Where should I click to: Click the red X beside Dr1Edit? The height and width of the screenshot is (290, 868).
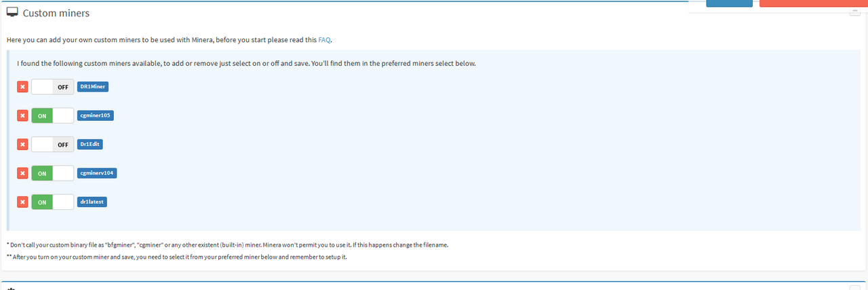(x=22, y=145)
